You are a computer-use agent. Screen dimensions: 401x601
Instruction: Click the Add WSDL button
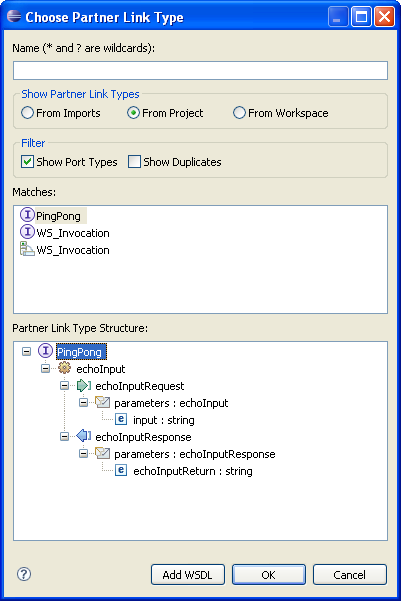pyautogui.click(x=187, y=575)
